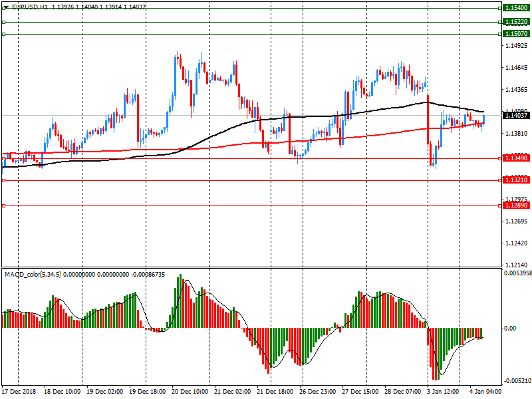Select left handle of the 1.15220 green line
The image size is (532, 399).
coord(4,23)
